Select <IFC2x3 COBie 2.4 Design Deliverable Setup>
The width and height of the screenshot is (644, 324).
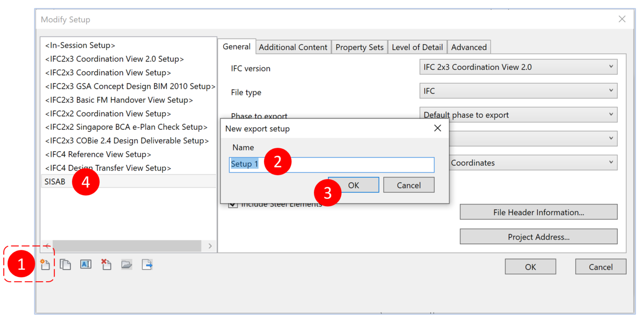click(127, 141)
